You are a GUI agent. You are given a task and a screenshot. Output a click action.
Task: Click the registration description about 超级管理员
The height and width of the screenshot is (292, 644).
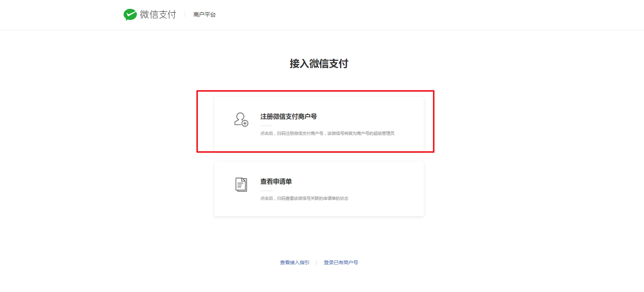pyautogui.click(x=327, y=133)
